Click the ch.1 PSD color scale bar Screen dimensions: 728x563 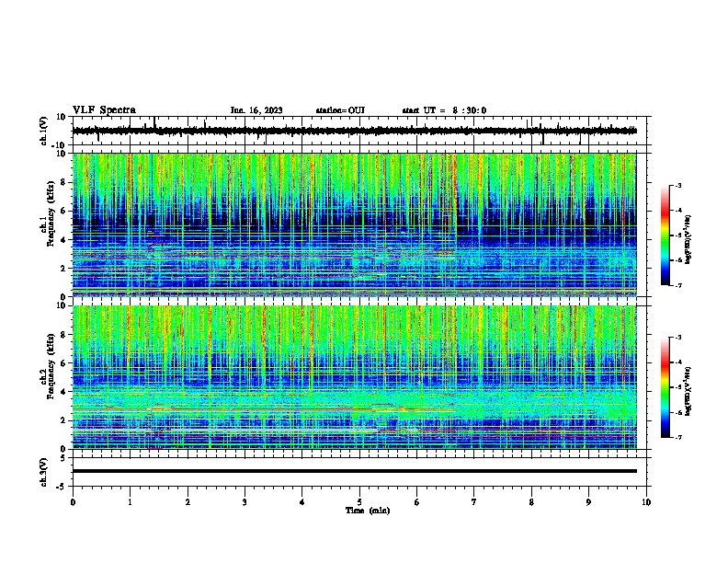[665, 236]
